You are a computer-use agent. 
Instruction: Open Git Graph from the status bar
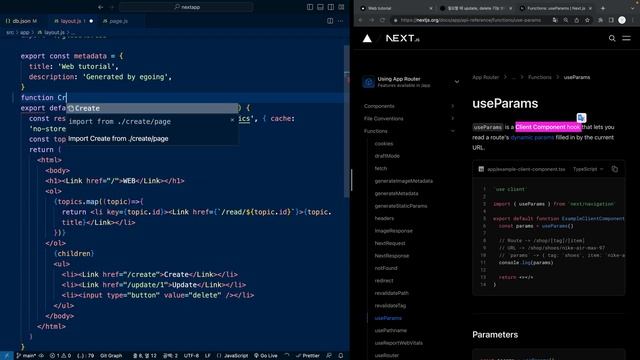coord(111,356)
